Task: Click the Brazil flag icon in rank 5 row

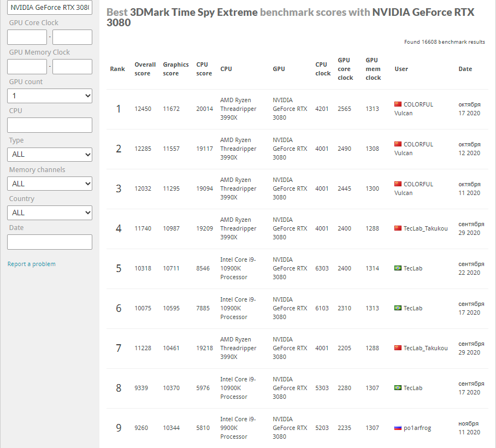Action: (398, 268)
